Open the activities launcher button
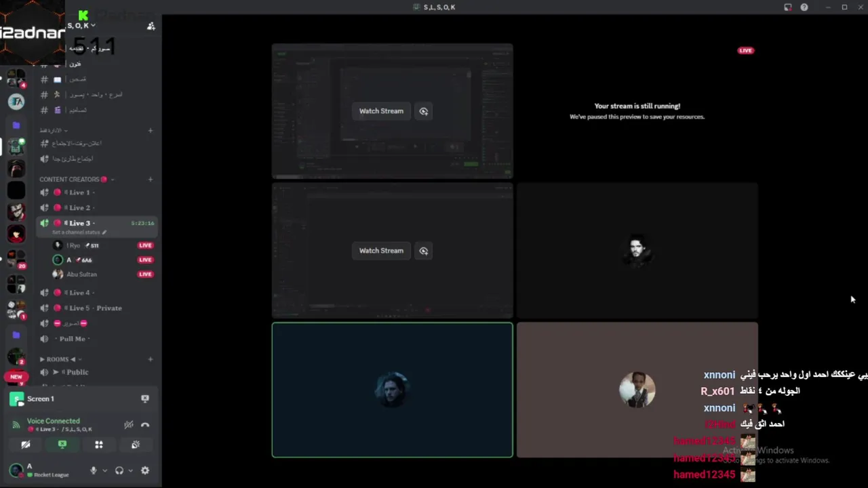Viewport: 868px width, 488px height. (99, 445)
